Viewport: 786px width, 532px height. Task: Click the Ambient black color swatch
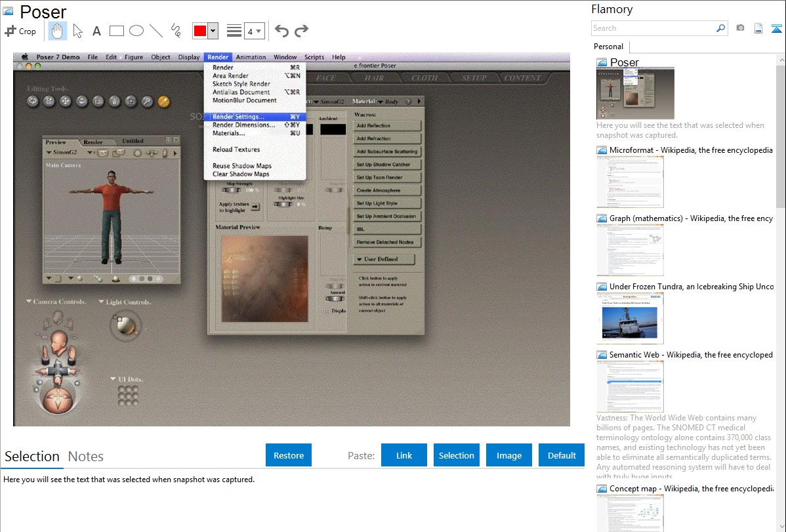coord(333,129)
